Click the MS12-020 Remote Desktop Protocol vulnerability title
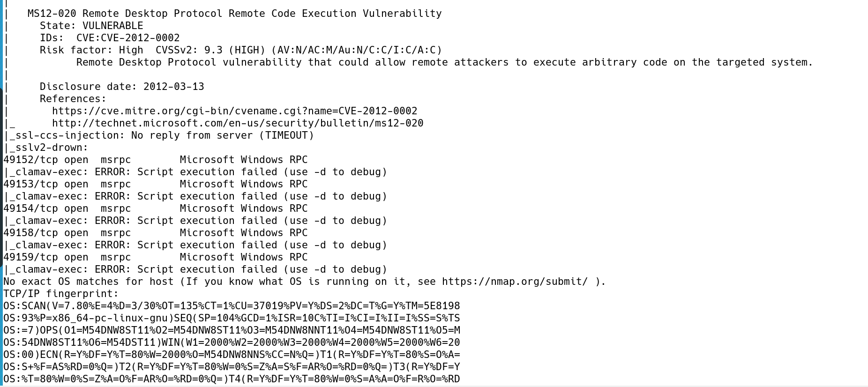Viewport: 868px width, 387px height. (x=234, y=14)
